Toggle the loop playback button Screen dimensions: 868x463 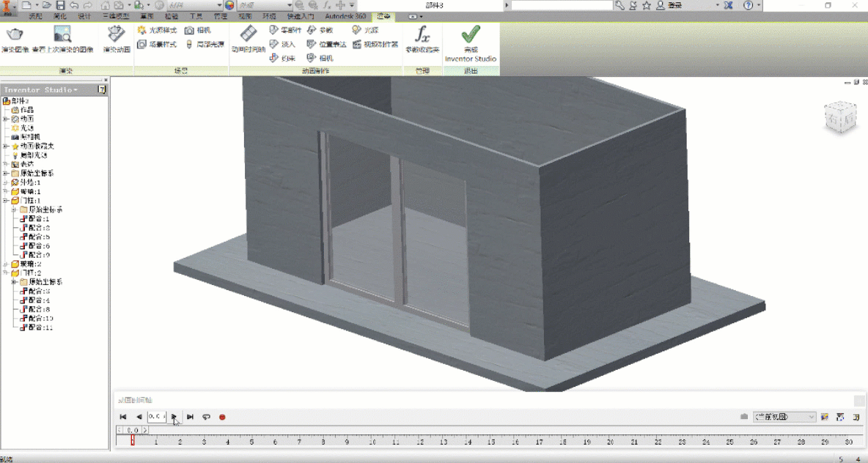click(x=206, y=417)
